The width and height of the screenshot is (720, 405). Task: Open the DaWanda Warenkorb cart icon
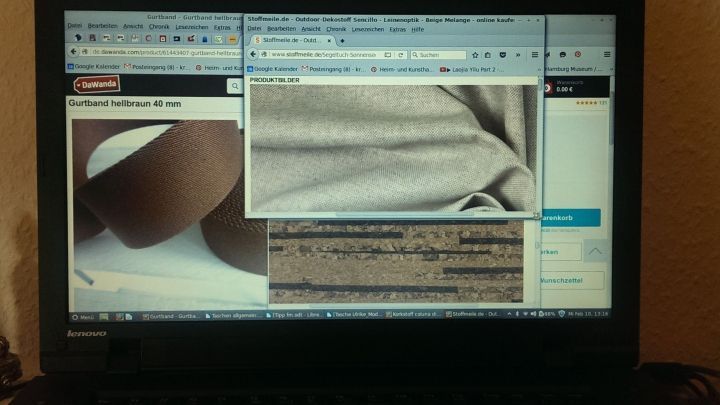tap(548, 87)
